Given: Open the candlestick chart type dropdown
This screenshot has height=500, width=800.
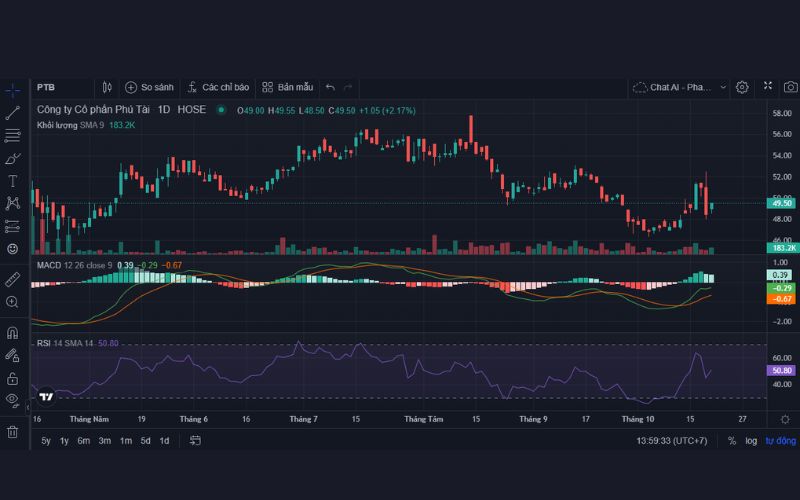Looking at the screenshot, I should click(108, 87).
